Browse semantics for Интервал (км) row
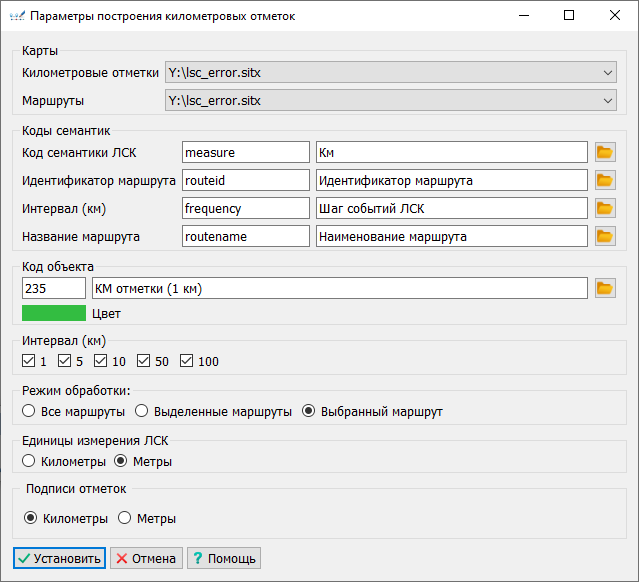 pos(604,208)
